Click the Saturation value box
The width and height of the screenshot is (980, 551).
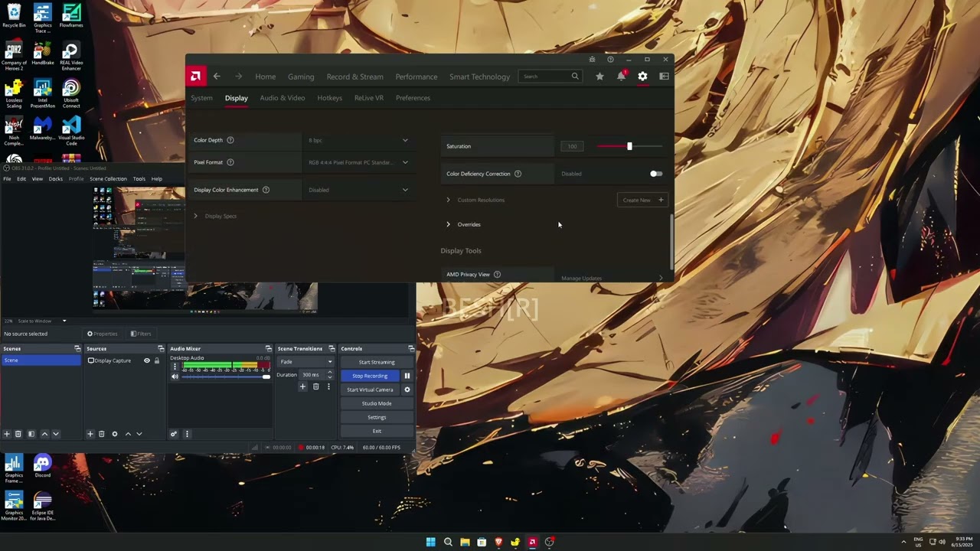(572, 146)
